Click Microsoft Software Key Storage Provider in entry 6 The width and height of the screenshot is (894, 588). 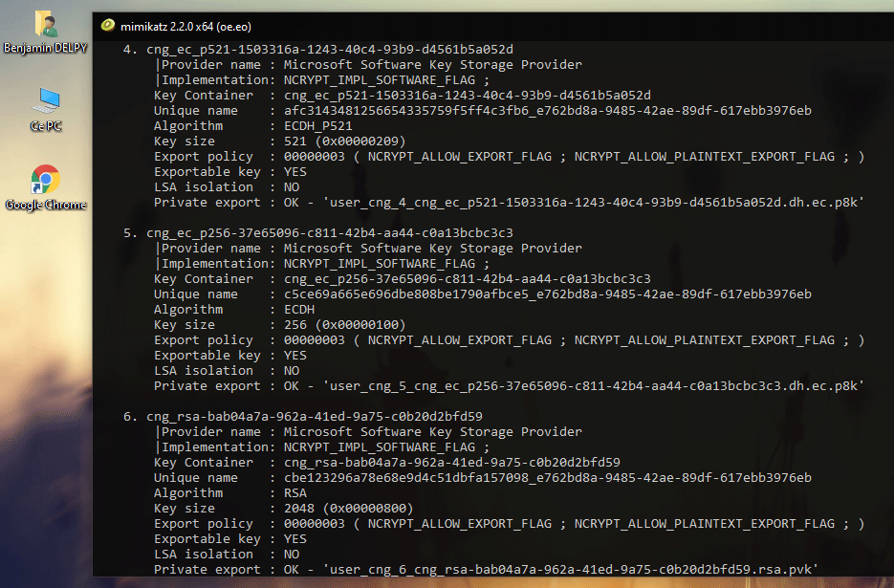(x=433, y=432)
